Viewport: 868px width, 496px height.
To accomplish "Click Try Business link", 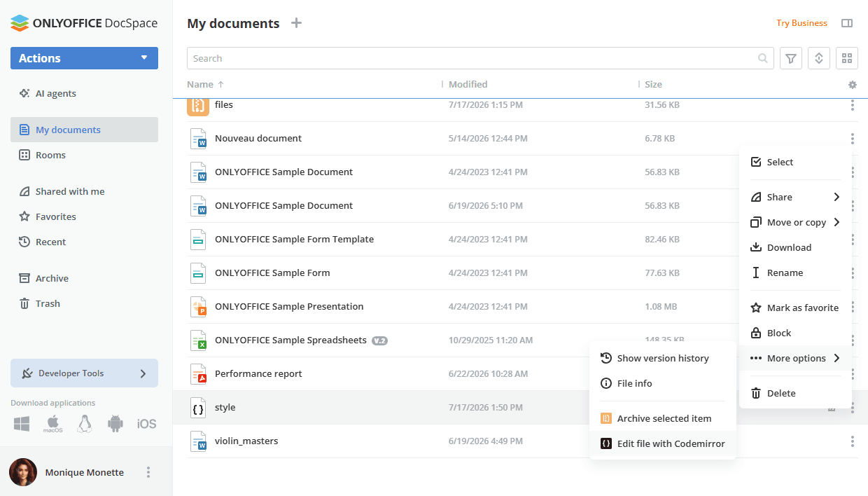I will coord(801,23).
